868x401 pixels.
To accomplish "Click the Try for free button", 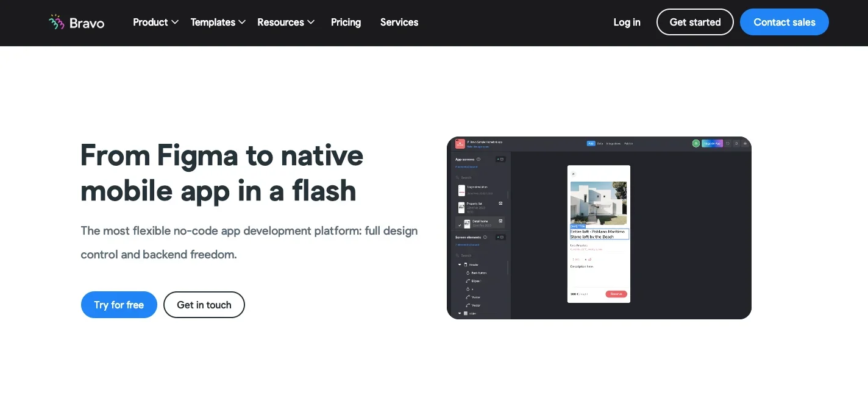I will coord(119,305).
